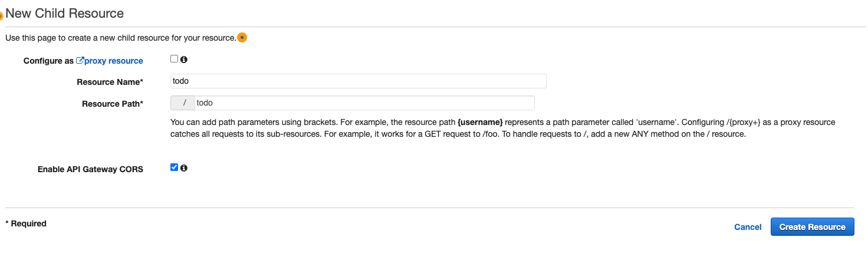Click the Resource Name* label

click(110, 82)
